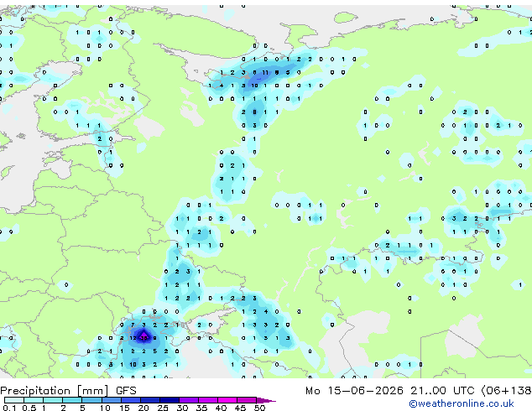Pick the 2–5 mm legend swatch
This screenshot has width=532, height=411.
pyautogui.click(x=72, y=400)
